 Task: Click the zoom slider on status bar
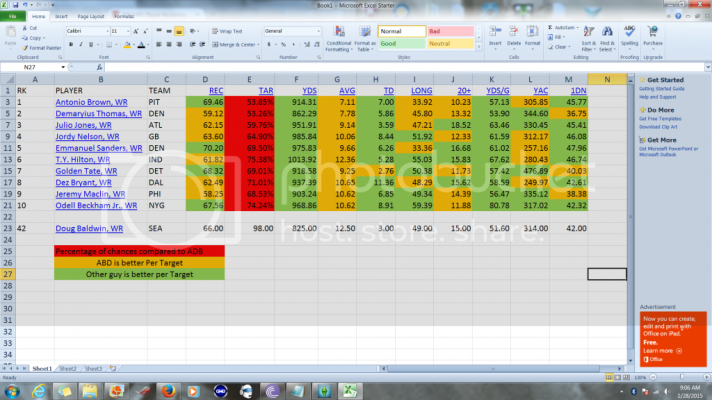click(681, 377)
